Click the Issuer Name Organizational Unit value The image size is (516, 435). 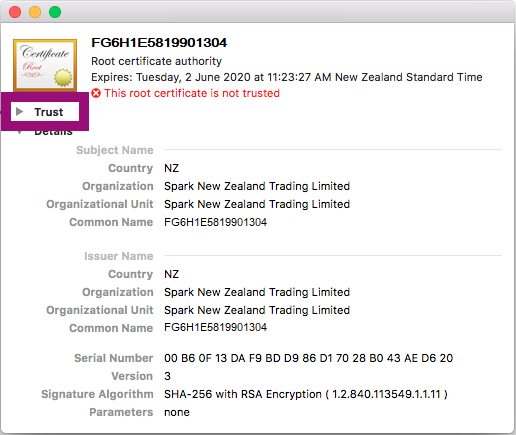(257, 310)
